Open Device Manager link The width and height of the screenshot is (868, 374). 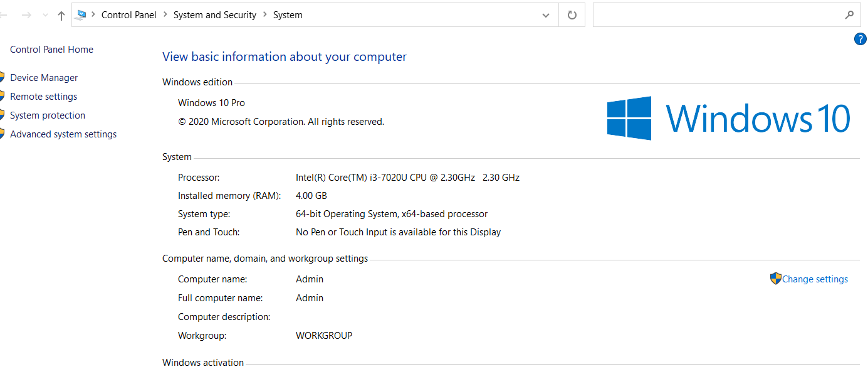[44, 78]
